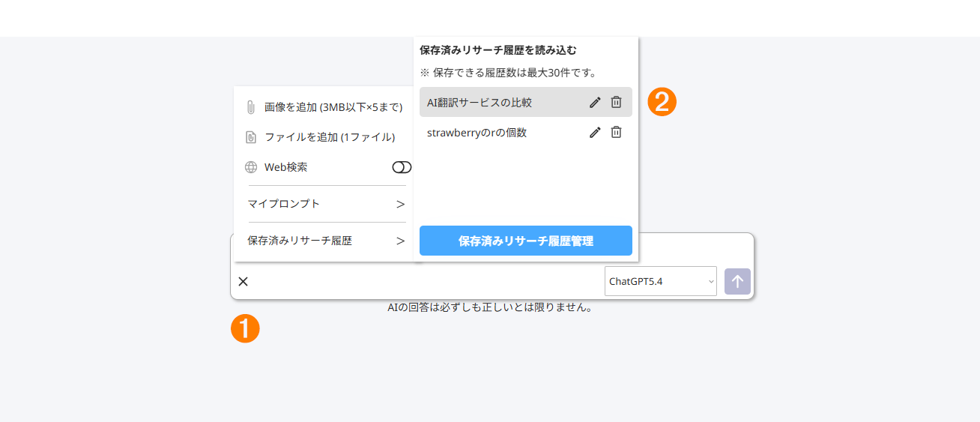Image resolution: width=980 pixels, height=422 pixels.
Task: Click the file attachment icon
Action: 251,137
